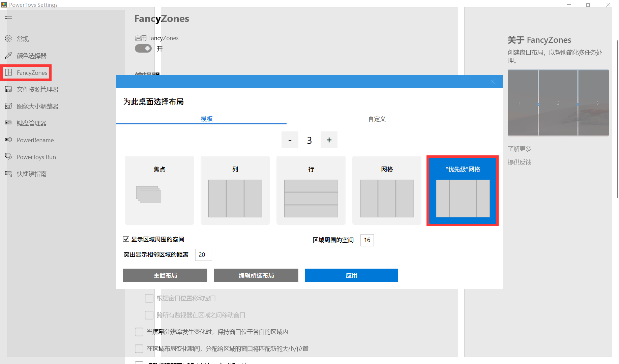Image resolution: width=619 pixels, height=364 pixels.
Task: Open the 提供反馈 link
Action: [520, 162]
